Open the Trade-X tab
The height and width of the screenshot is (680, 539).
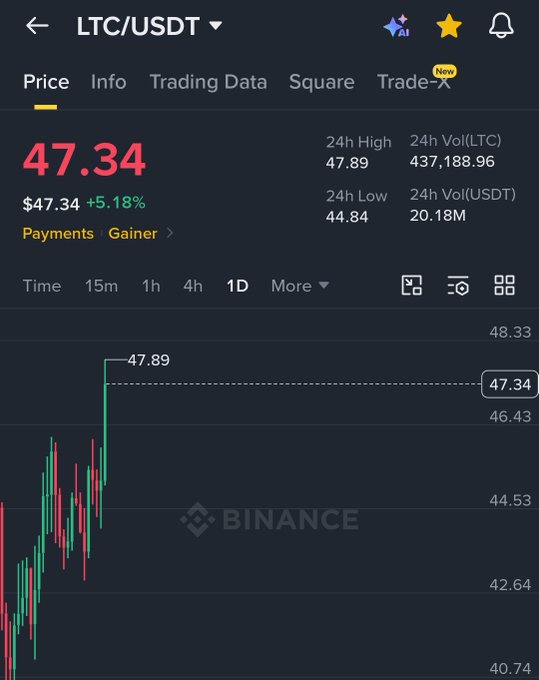coord(414,82)
